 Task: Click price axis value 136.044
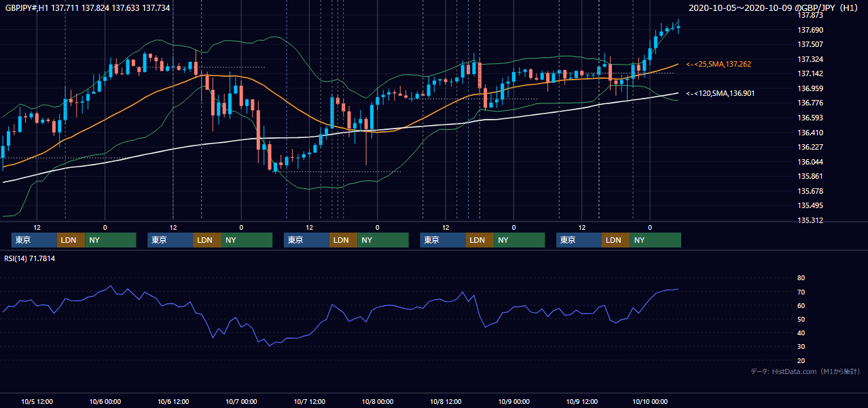[810, 162]
